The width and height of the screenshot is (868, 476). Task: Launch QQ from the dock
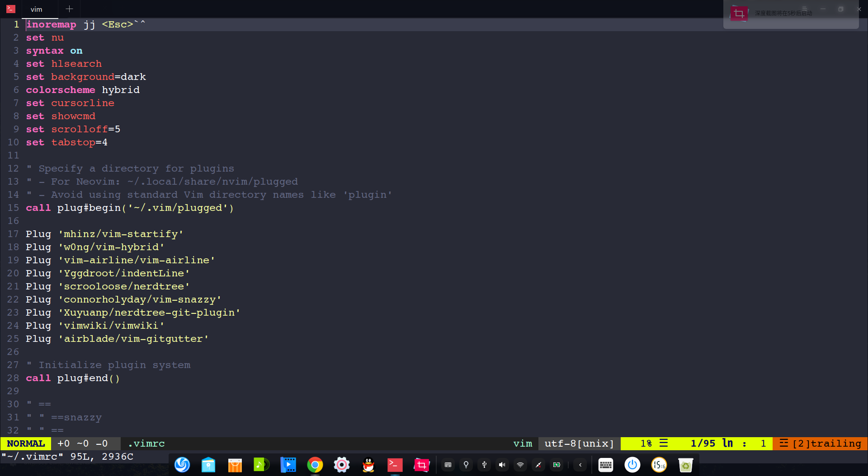pos(368,465)
